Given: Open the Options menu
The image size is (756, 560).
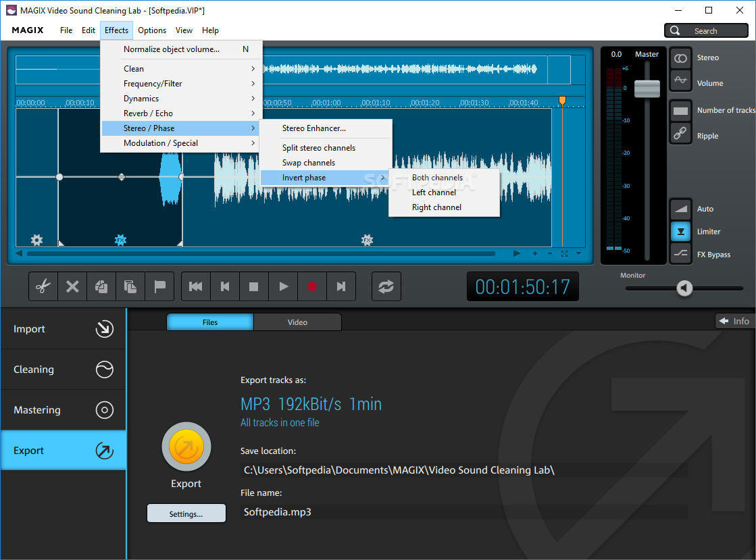Looking at the screenshot, I should [152, 30].
